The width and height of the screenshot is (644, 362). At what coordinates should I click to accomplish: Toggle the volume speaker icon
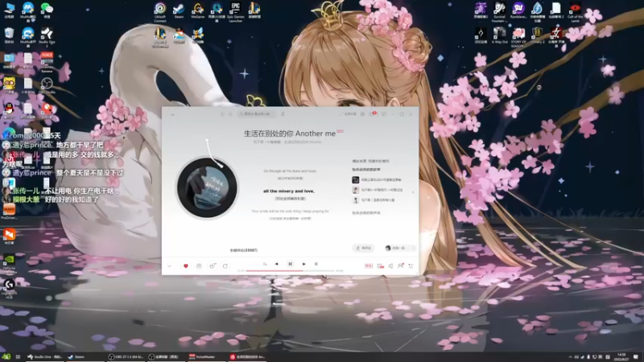(x=390, y=266)
